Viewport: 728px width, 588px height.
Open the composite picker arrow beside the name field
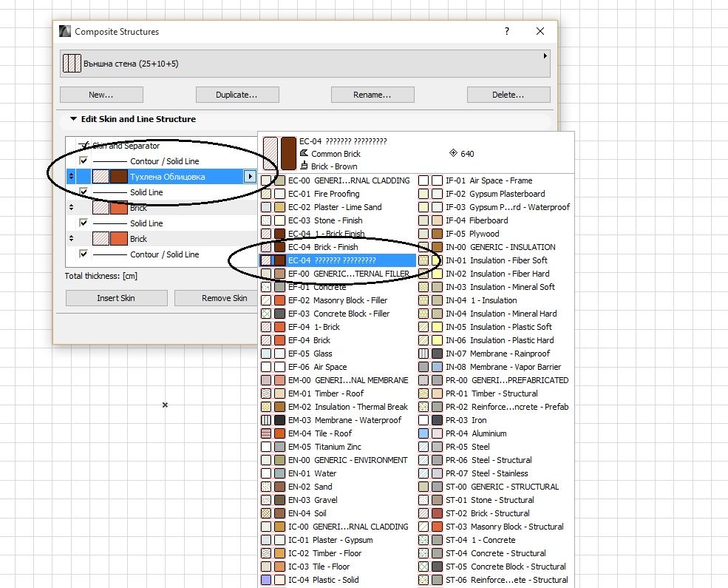tap(545, 55)
